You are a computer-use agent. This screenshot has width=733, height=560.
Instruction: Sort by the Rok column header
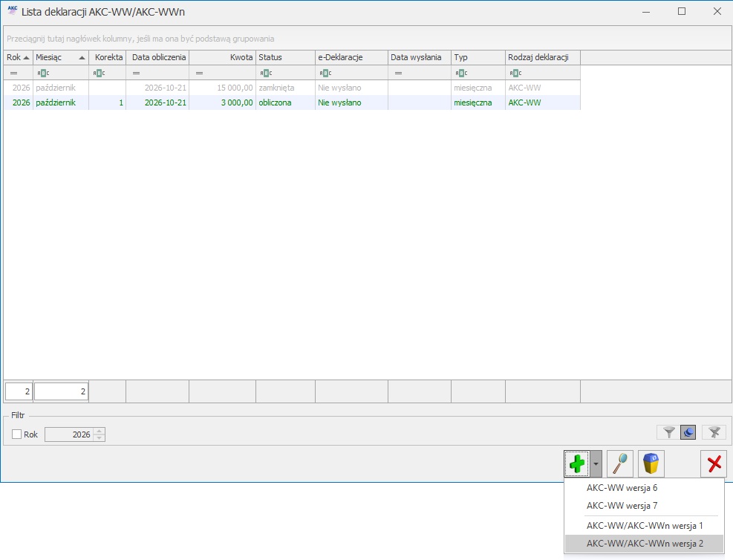coord(18,57)
